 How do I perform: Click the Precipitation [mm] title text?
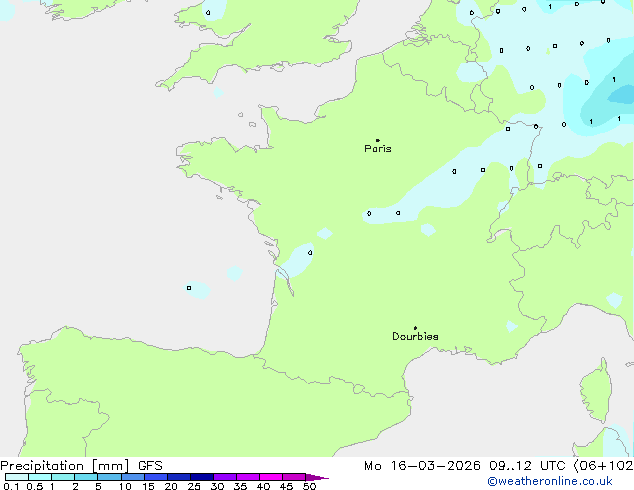[64, 466]
